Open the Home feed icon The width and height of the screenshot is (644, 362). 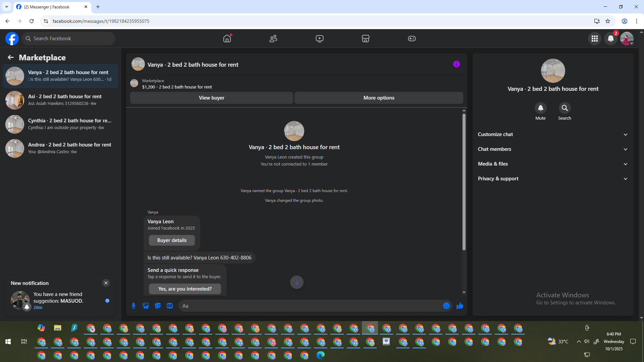click(227, 39)
